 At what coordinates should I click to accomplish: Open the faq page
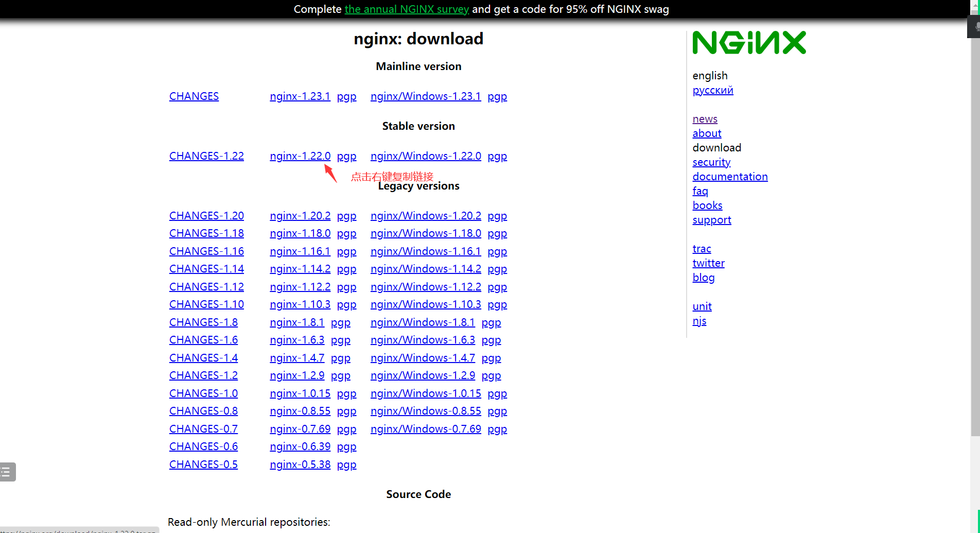pyautogui.click(x=700, y=191)
